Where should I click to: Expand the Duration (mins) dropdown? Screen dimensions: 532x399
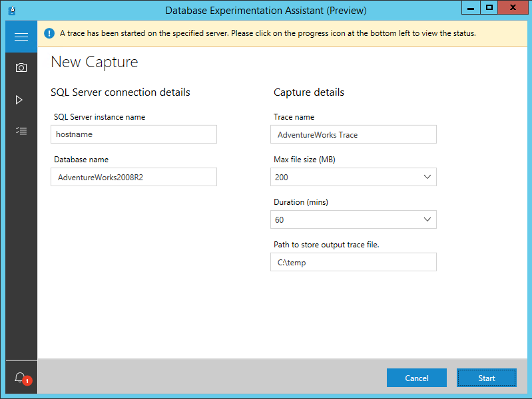[427, 219]
